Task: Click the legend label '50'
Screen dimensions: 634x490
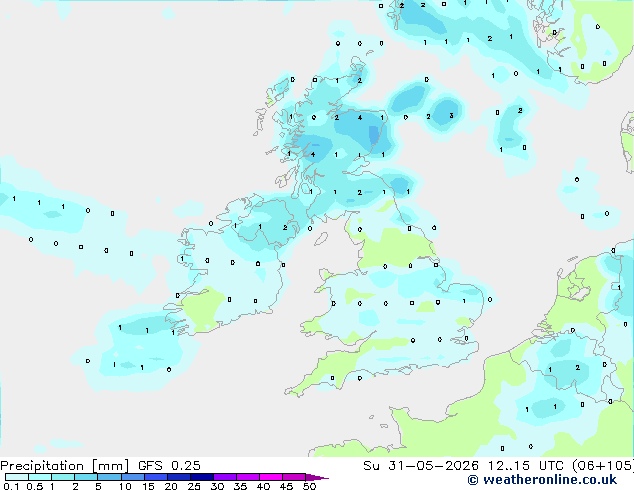Action: (x=310, y=486)
